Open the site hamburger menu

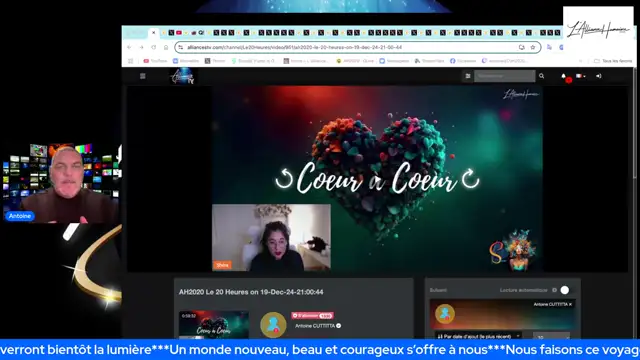coord(142,76)
